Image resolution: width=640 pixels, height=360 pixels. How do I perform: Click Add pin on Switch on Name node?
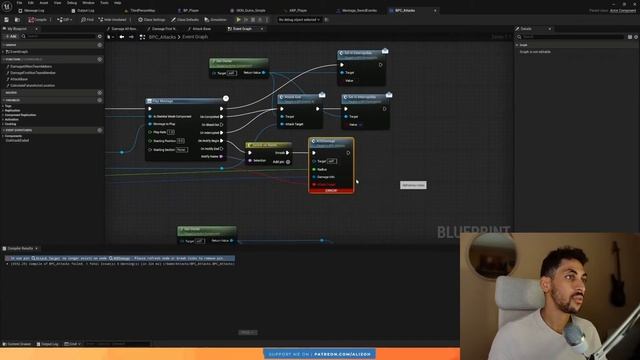click(282, 162)
